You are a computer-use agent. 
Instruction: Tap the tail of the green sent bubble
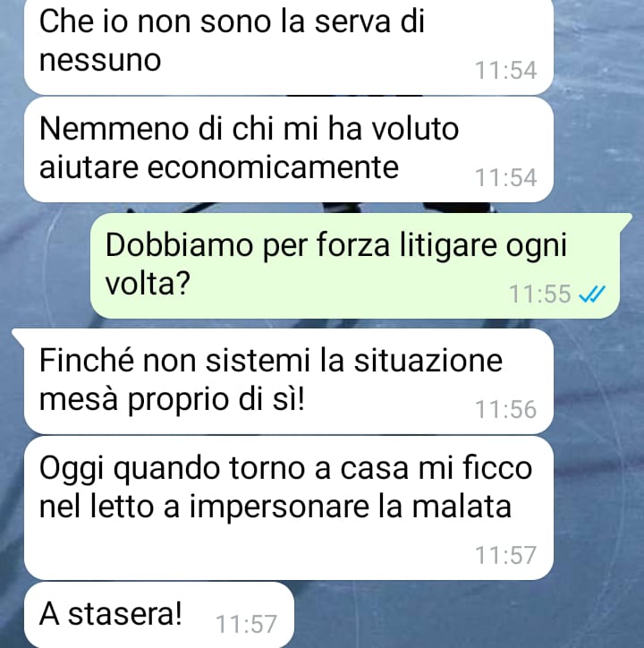(625, 219)
